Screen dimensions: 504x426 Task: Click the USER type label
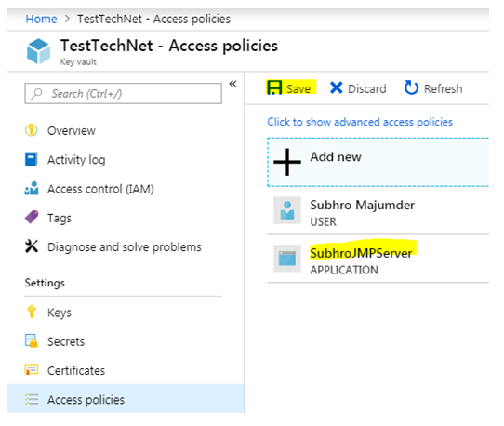tap(323, 221)
